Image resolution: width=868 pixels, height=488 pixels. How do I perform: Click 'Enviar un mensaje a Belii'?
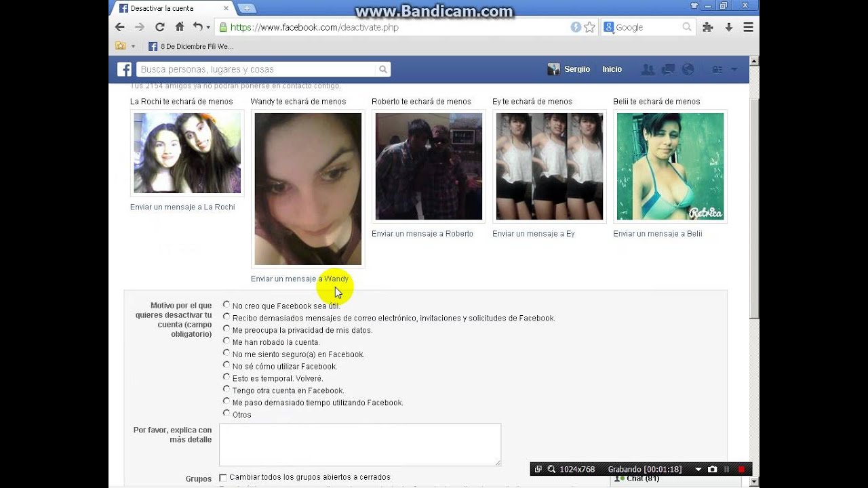(x=658, y=233)
